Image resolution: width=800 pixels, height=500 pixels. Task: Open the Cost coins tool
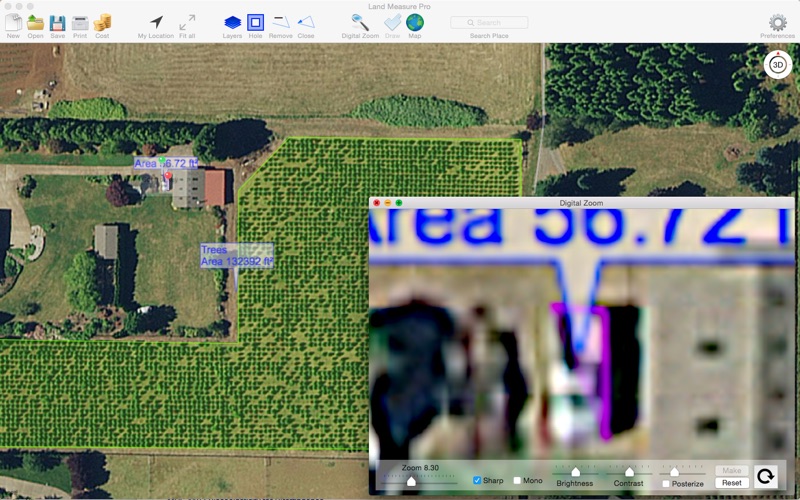click(102, 22)
